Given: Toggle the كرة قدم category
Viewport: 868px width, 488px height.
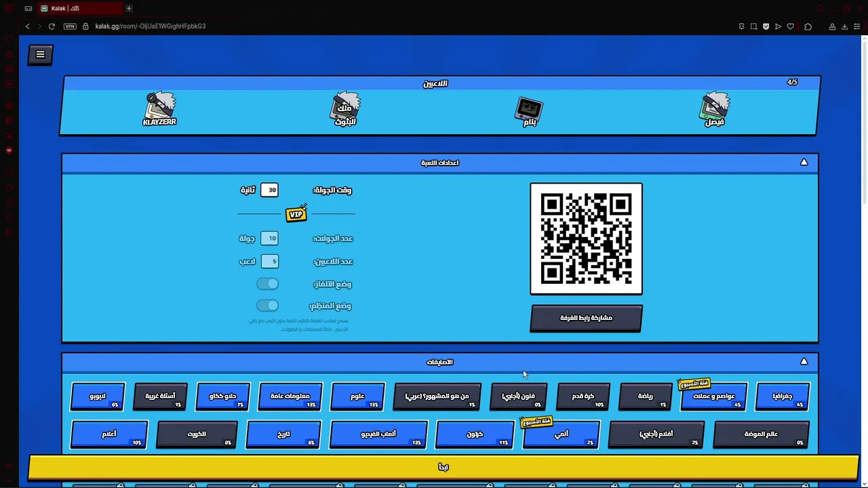Looking at the screenshot, I should click(583, 396).
